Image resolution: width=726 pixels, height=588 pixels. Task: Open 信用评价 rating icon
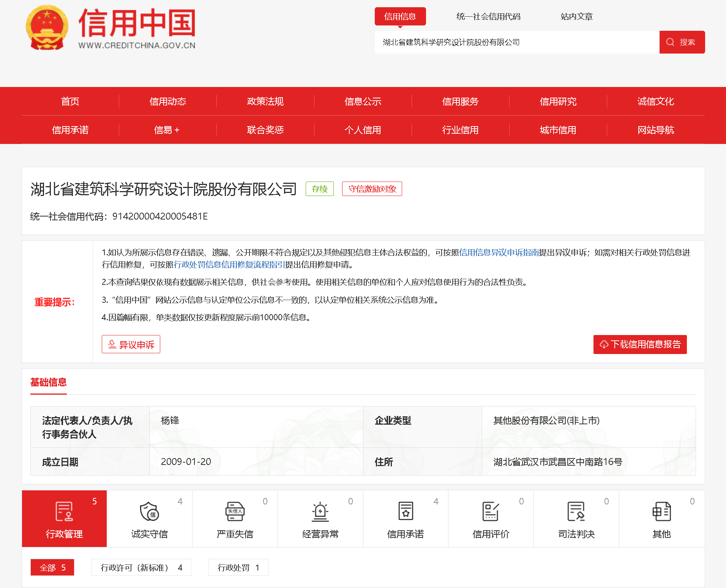click(491, 511)
